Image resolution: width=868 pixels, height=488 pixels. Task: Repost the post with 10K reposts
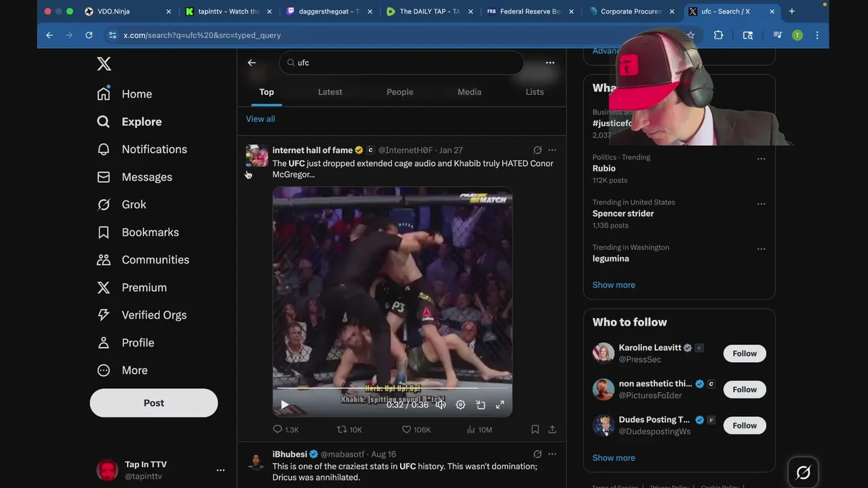click(x=350, y=430)
